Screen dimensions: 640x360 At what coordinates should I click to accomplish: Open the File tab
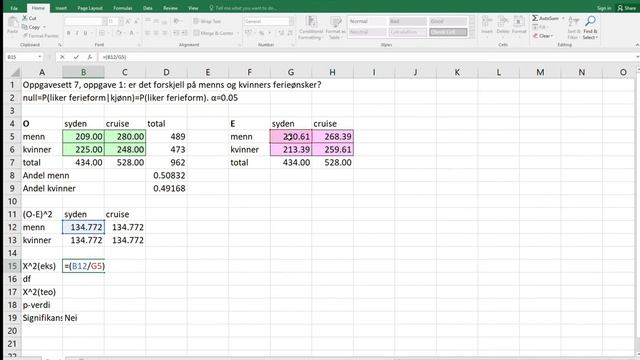click(14, 8)
